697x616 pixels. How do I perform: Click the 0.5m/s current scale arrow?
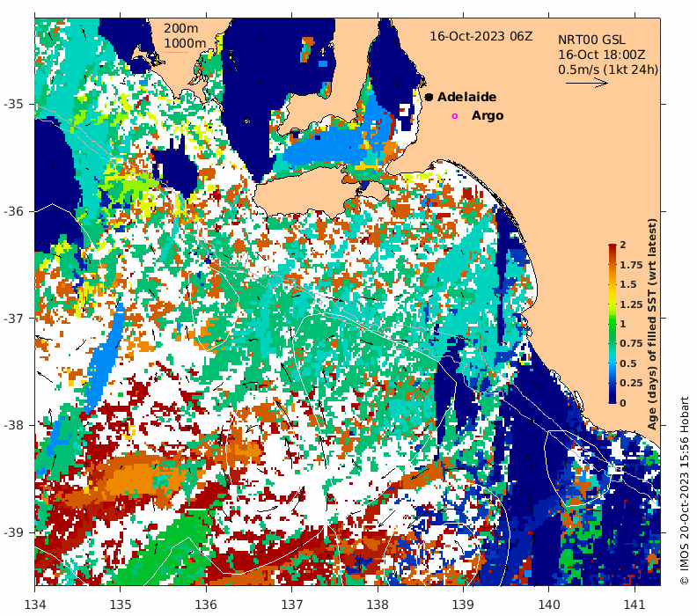point(586,83)
